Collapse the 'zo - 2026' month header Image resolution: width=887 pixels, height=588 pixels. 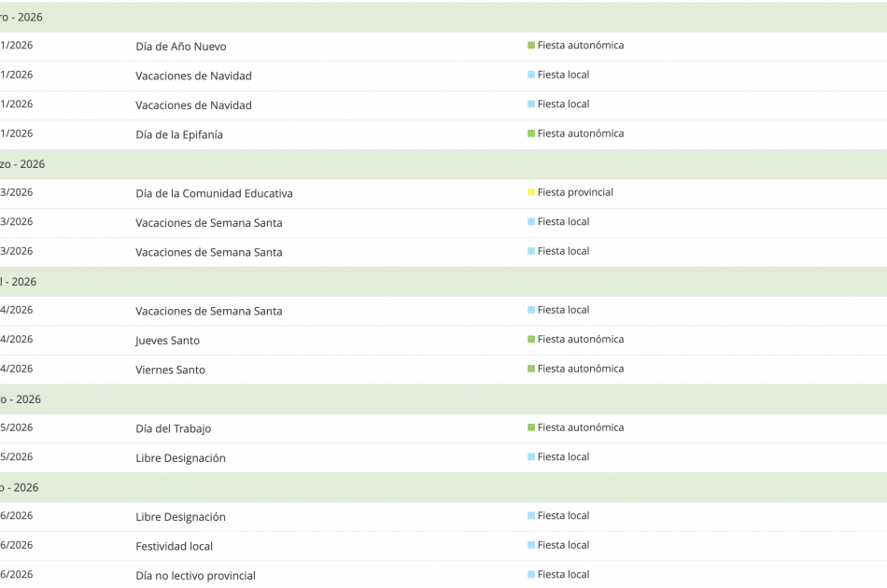click(22, 164)
